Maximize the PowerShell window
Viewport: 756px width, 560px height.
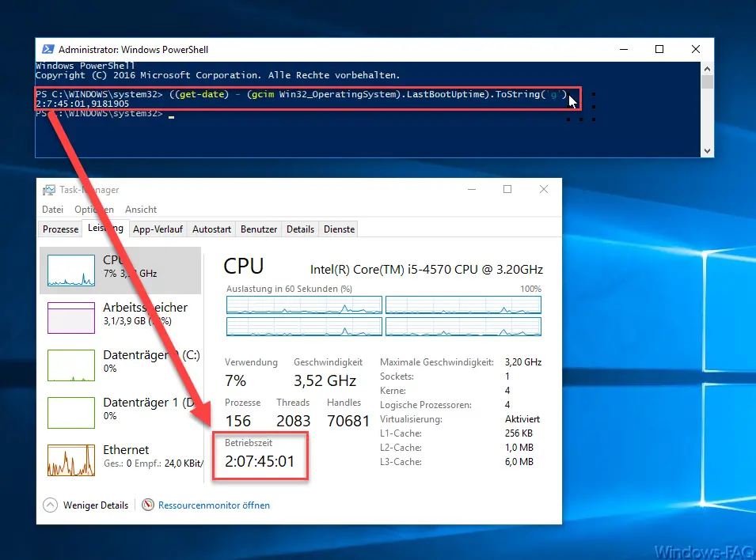click(659, 49)
